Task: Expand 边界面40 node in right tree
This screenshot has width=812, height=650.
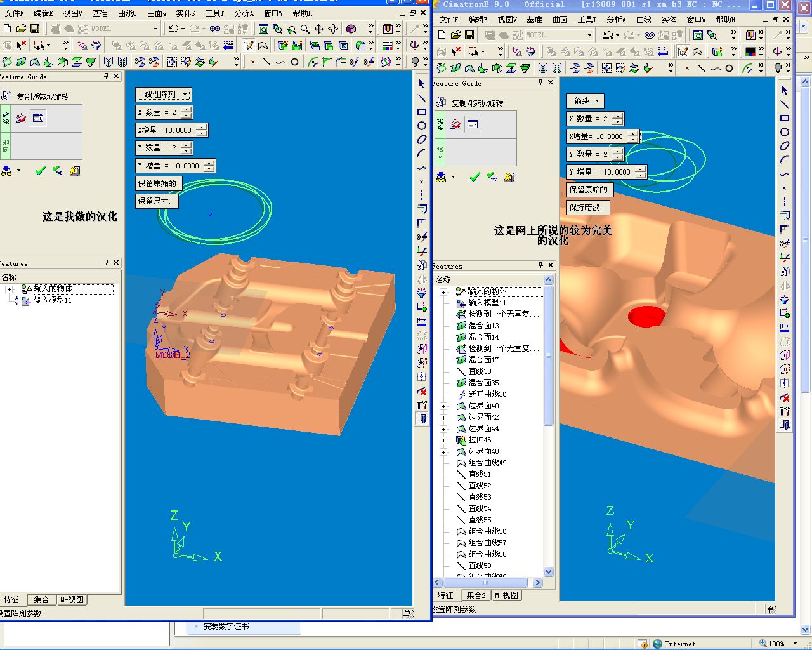Action: click(x=443, y=406)
